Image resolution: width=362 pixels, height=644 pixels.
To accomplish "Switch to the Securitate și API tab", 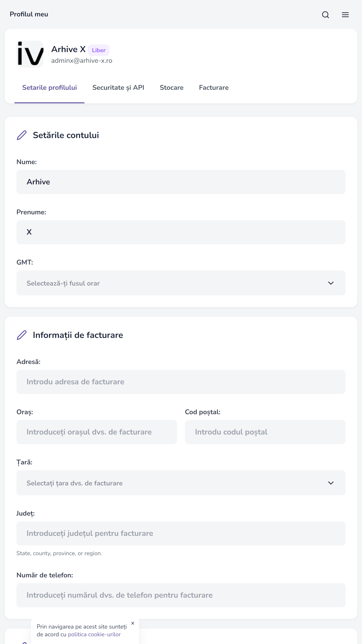I will coord(118,88).
